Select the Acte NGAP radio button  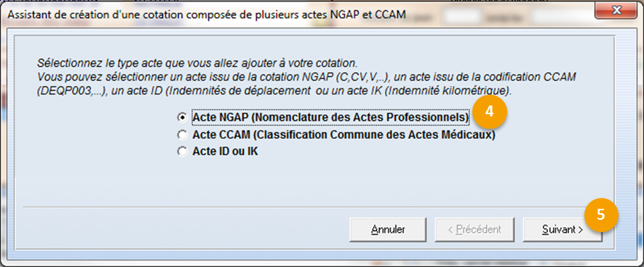(181, 117)
